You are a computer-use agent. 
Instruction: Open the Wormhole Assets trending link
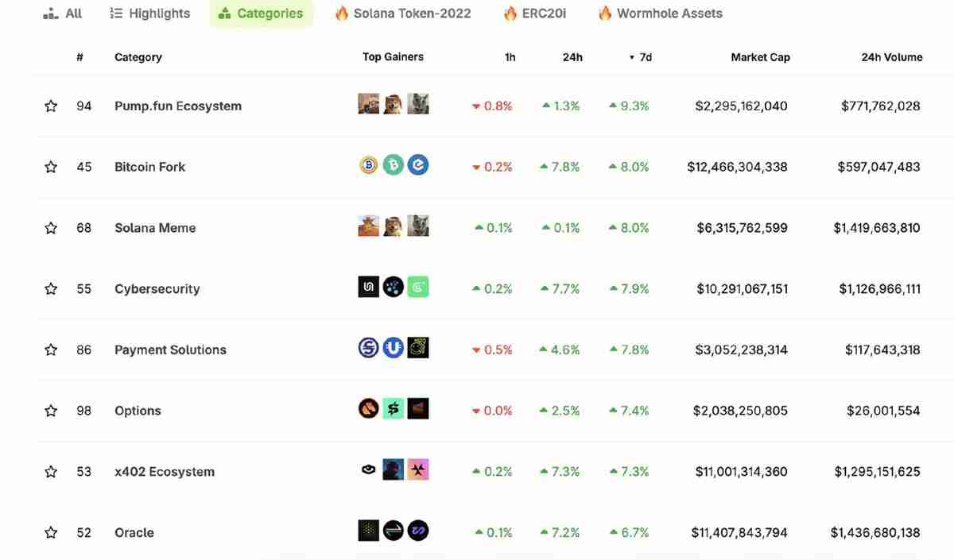pyautogui.click(x=660, y=14)
